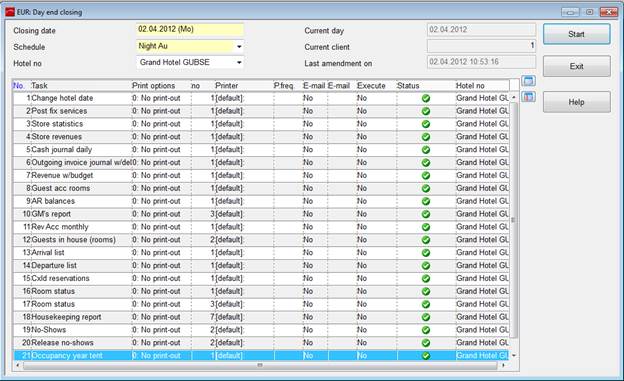The image size is (624, 381).
Task: Select the GM's report task
Action: point(261,214)
